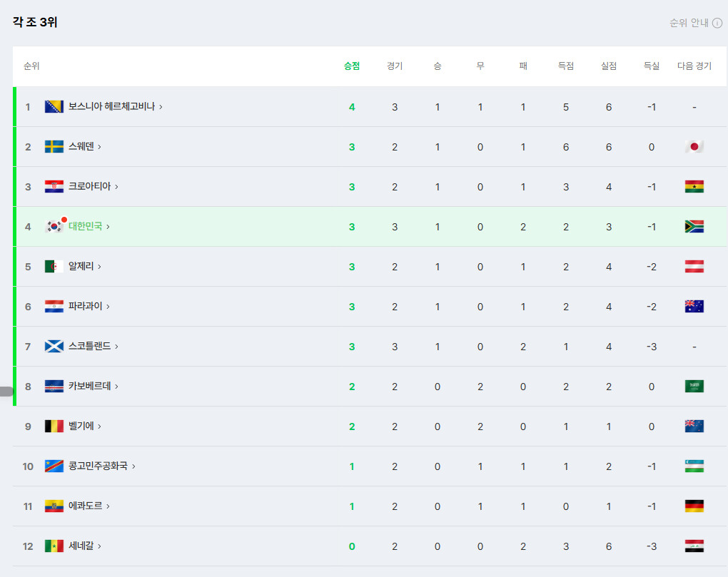Image resolution: width=728 pixels, height=577 pixels.
Task: Click the gray side handle at left edge
Action: (x=6, y=392)
